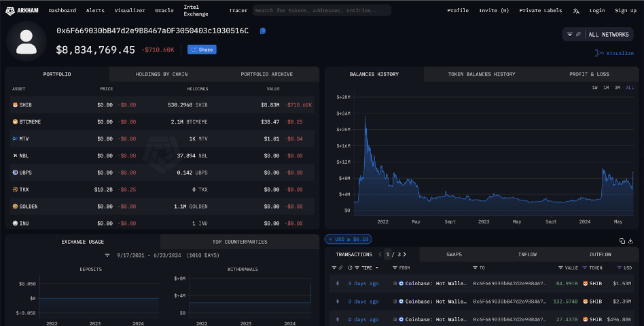Open the Profit & Loss tab
The height and width of the screenshot is (326, 644).
pyautogui.click(x=589, y=74)
